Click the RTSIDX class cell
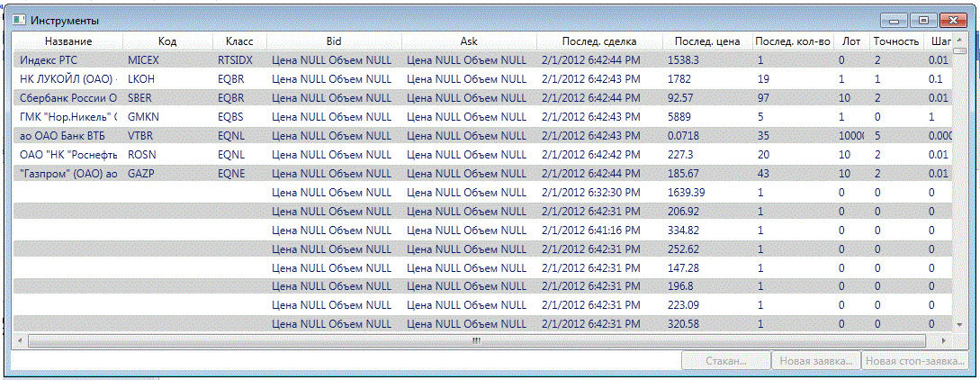Screen dimensions: 980x380 click(236, 60)
